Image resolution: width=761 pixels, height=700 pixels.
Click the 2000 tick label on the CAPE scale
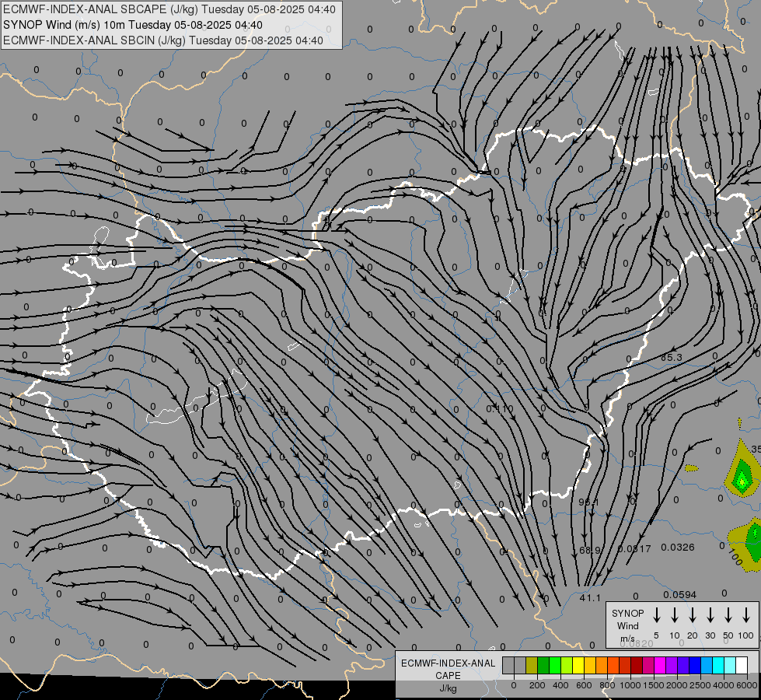pyautogui.click(x=676, y=685)
